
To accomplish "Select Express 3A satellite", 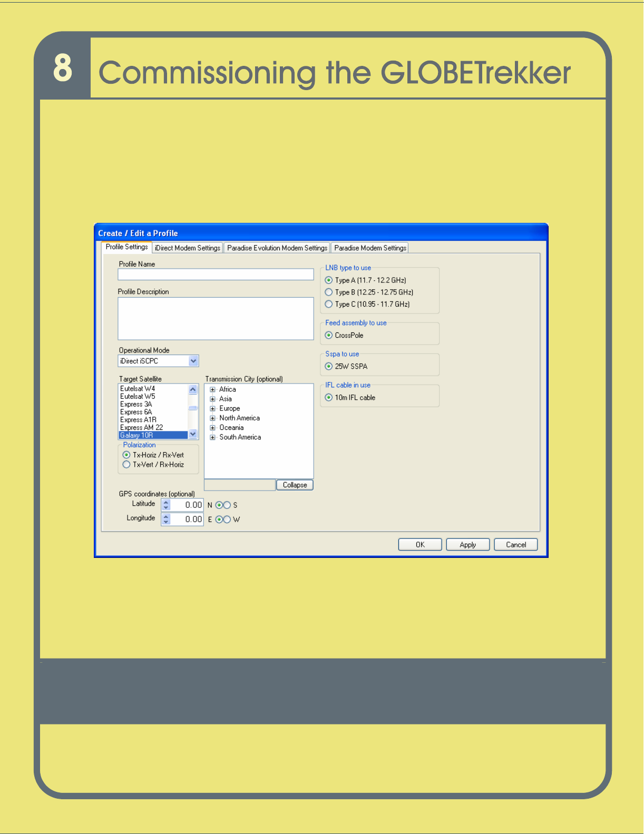I will (153, 405).
